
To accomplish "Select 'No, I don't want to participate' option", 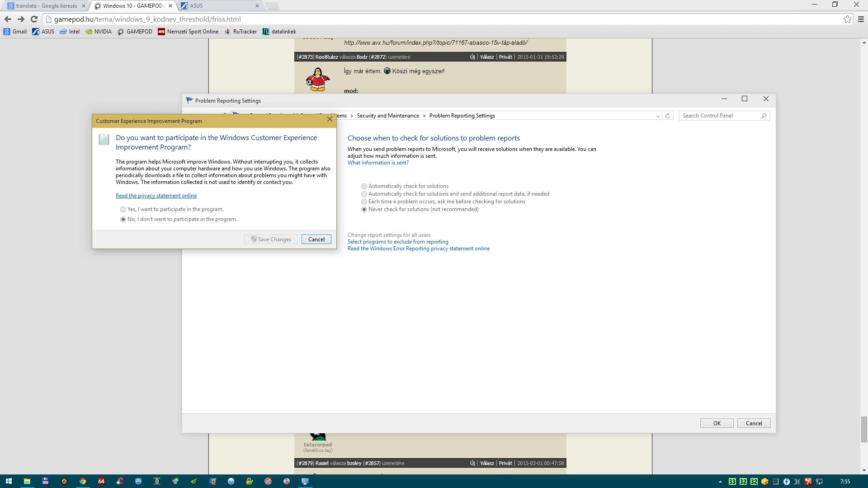I will [x=123, y=219].
